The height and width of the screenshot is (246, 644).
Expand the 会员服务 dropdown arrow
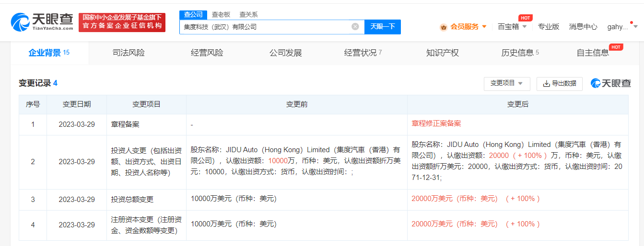click(484, 27)
